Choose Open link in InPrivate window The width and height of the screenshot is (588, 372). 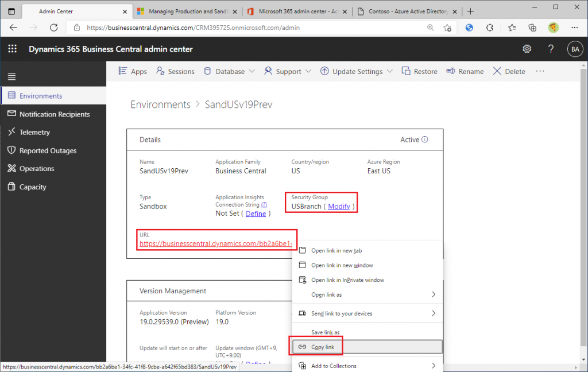click(367, 280)
